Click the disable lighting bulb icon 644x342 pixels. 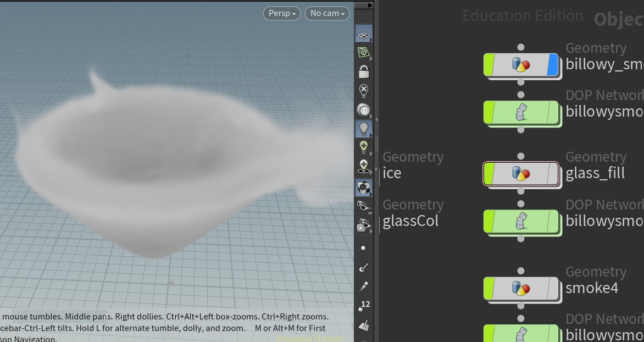363,91
